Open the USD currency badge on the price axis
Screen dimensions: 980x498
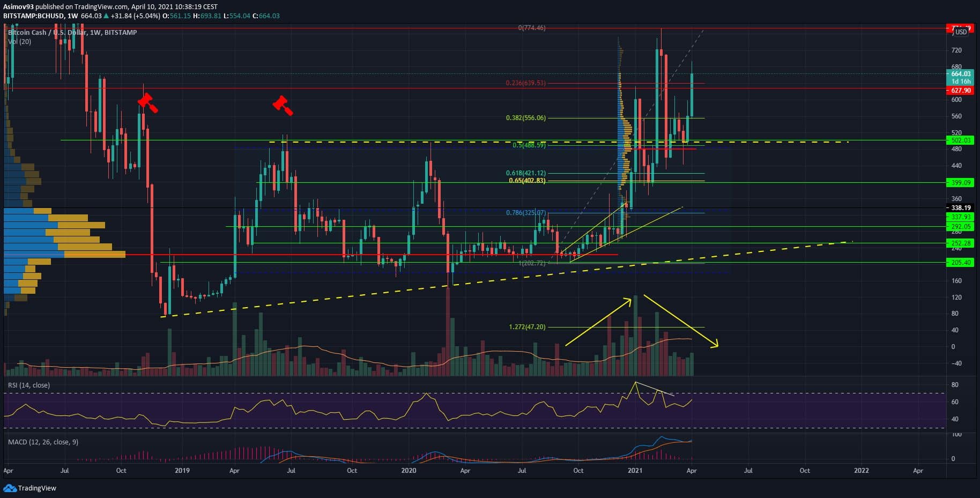[961, 32]
